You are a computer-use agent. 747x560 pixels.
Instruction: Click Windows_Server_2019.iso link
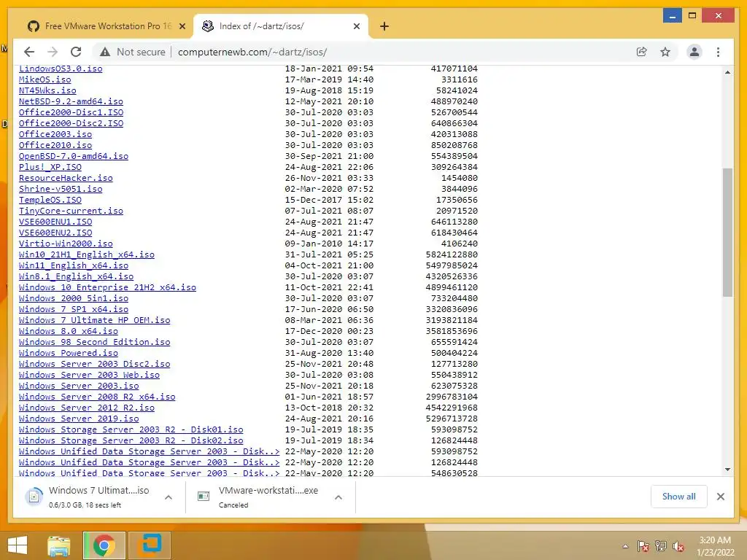point(79,419)
